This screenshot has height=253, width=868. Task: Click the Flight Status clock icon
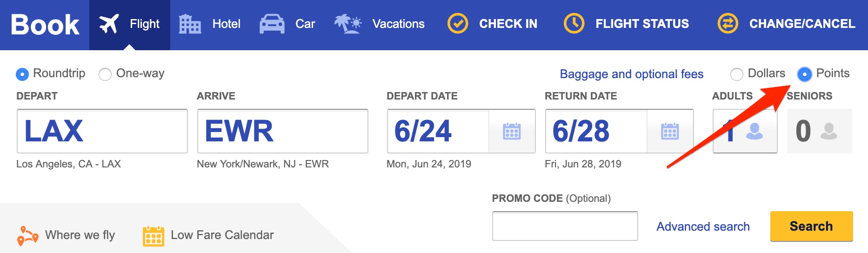click(x=574, y=24)
